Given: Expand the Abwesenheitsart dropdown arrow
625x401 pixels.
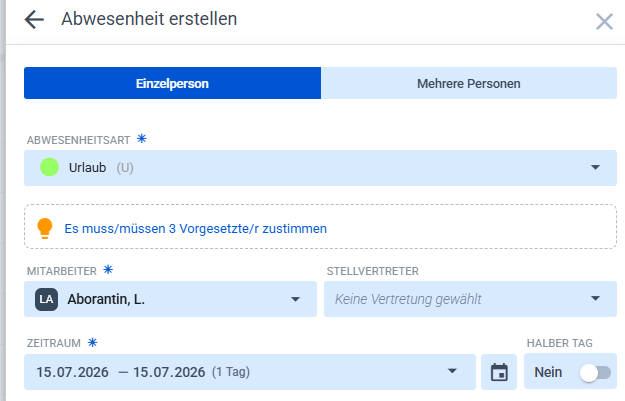Looking at the screenshot, I should click(x=595, y=167).
